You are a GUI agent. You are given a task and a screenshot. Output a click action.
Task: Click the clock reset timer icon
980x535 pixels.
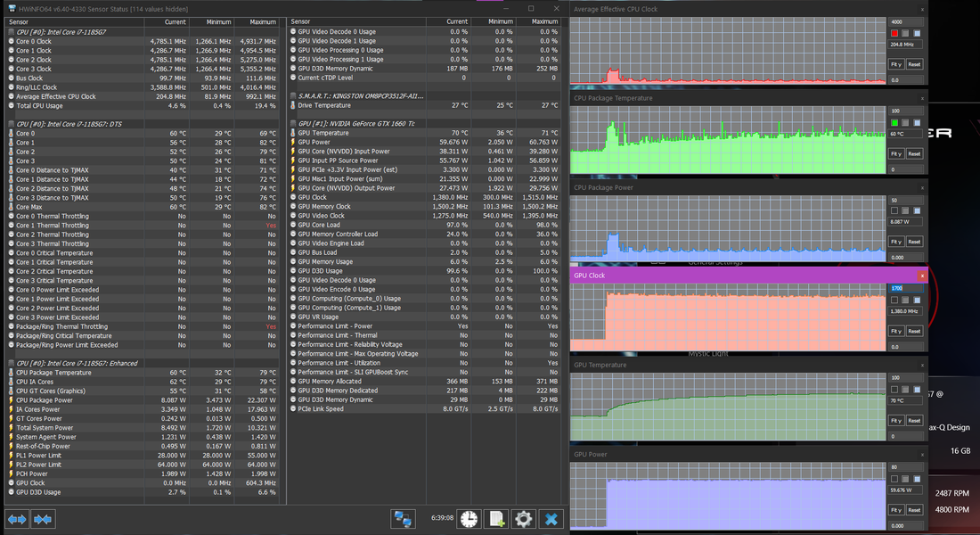point(469,519)
